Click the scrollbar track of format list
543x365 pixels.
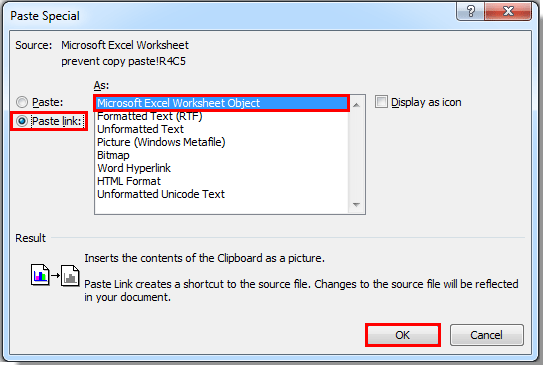coord(356,154)
